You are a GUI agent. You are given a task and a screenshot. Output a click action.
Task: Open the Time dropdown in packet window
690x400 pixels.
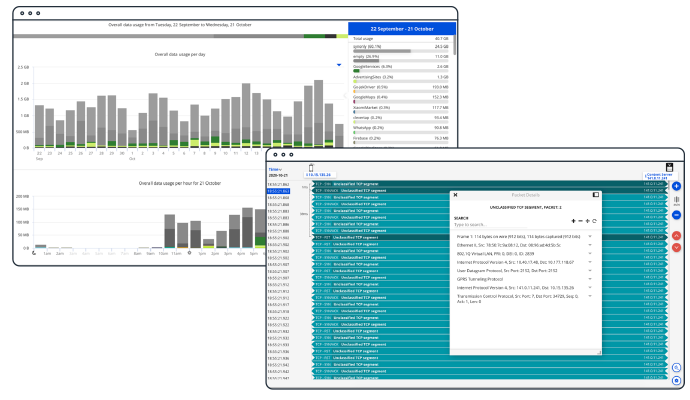point(275,169)
